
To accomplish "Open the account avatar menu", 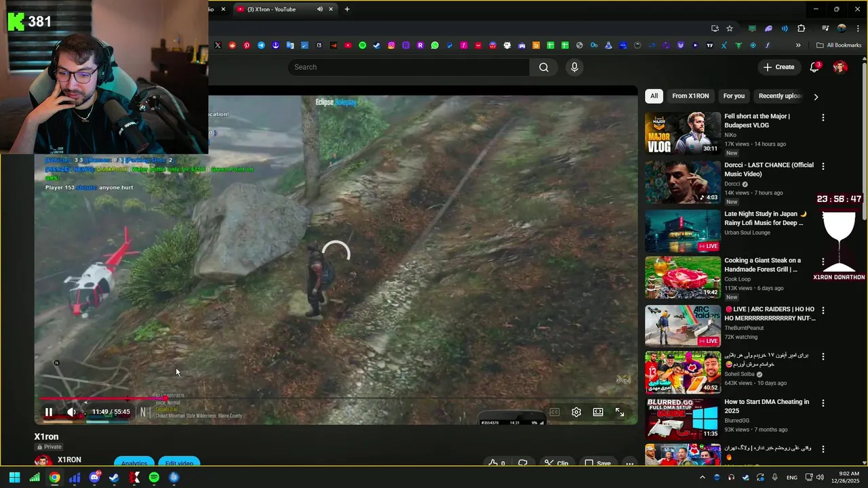I will coord(840,67).
